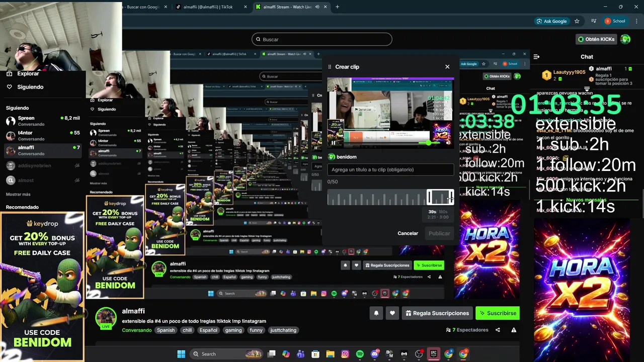Open Copilot from the taskbar
The height and width of the screenshot is (362, 644).
click(286, 354)
